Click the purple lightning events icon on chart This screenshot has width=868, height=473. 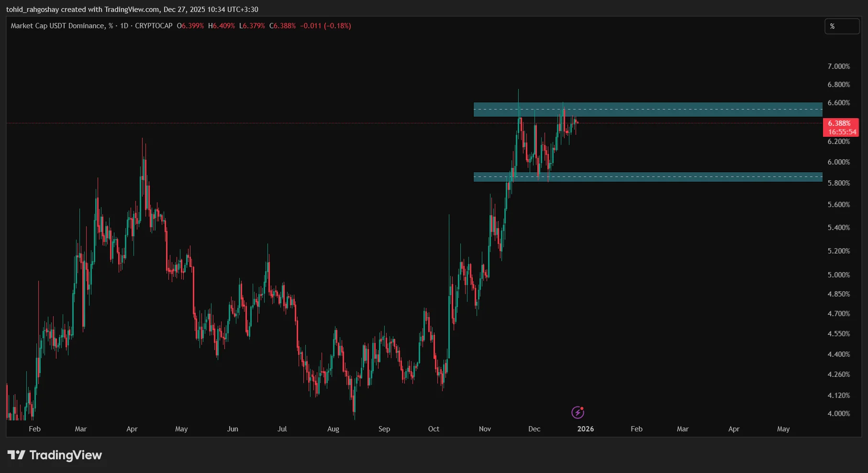(579, 412)
